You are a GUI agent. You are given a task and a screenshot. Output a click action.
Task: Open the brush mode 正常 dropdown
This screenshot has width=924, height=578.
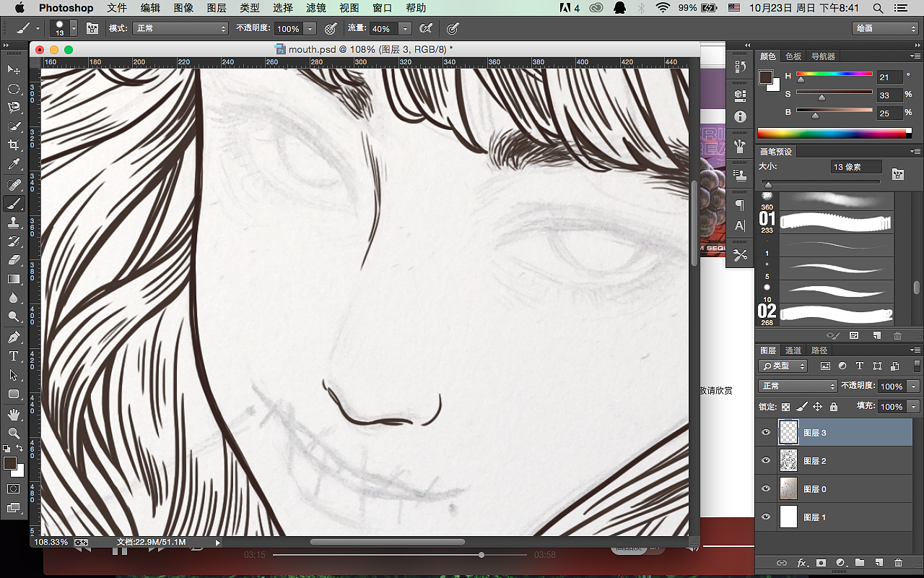[179, 29]
